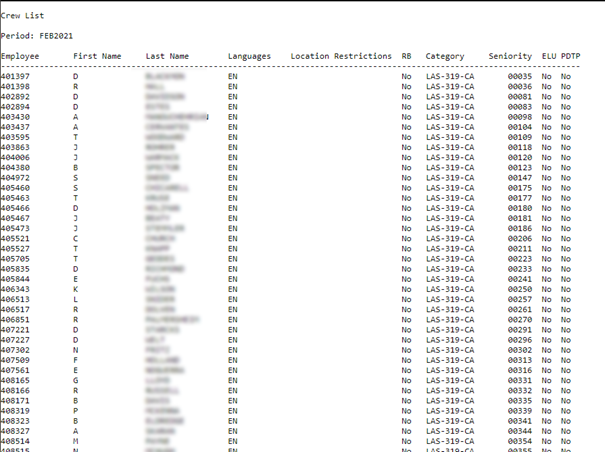Viewport: 605px width, 452px height.
Task: Click PDTP value No in row 401397
Action: (x=566, y=76)
